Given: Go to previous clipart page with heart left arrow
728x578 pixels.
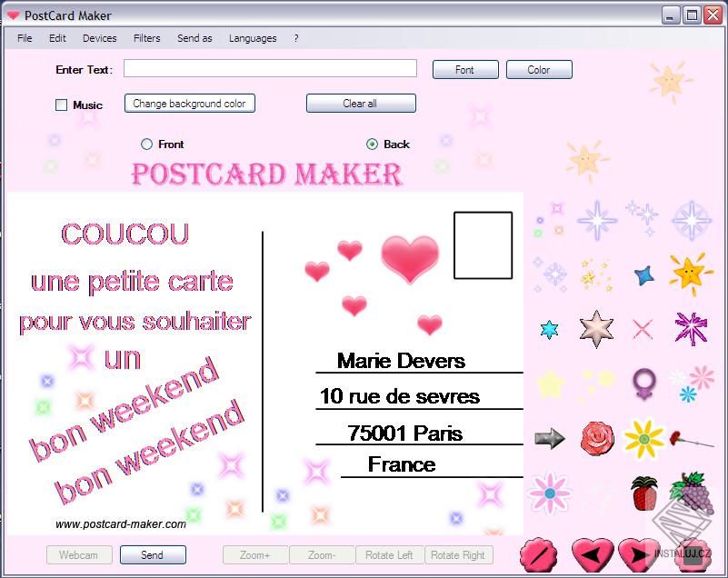Looking at the screenshot, I should (x=593, y=554).
